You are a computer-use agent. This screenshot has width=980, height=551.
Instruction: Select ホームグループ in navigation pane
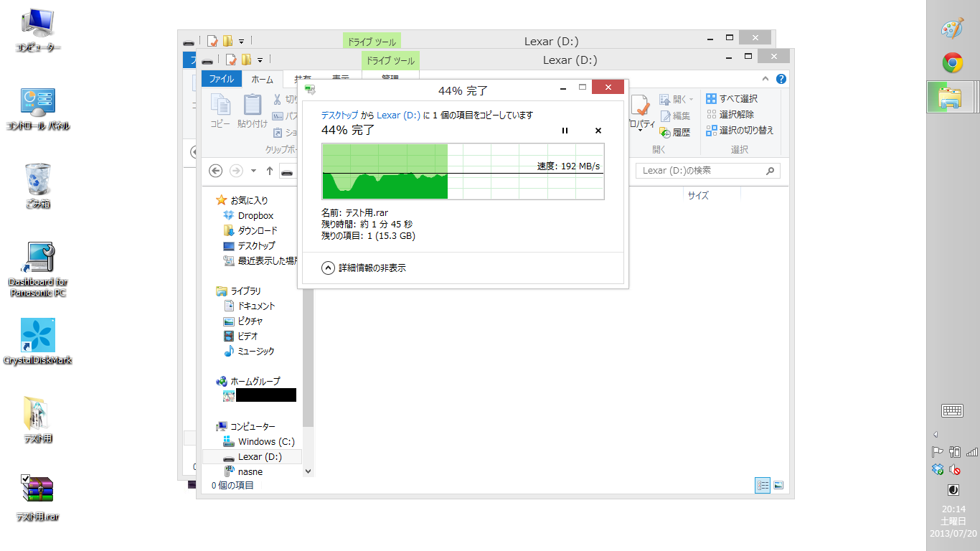(x=248, y=381)
